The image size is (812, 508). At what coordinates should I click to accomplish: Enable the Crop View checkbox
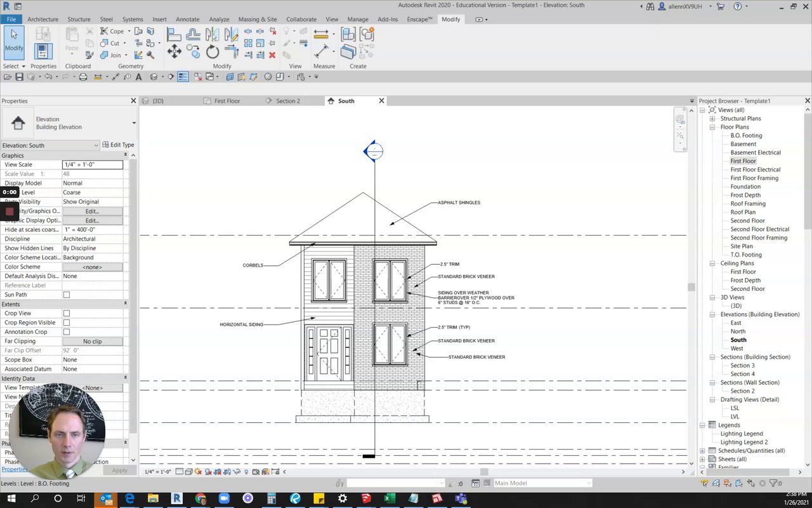pos(66,314)
